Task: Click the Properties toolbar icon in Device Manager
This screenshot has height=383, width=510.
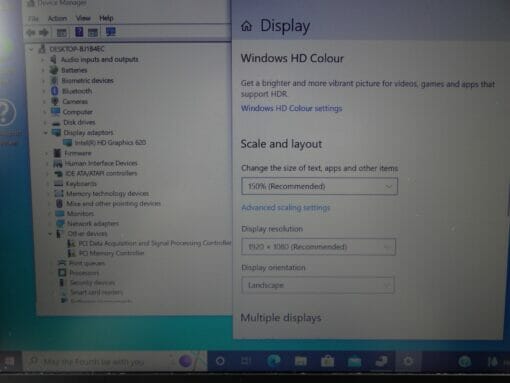Action: point(62,32)
